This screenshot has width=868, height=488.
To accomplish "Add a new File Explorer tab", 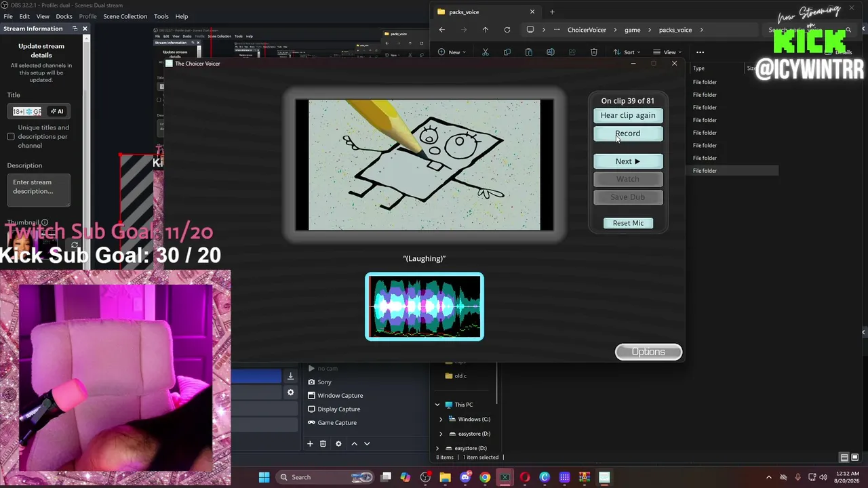I will [552, 12].
